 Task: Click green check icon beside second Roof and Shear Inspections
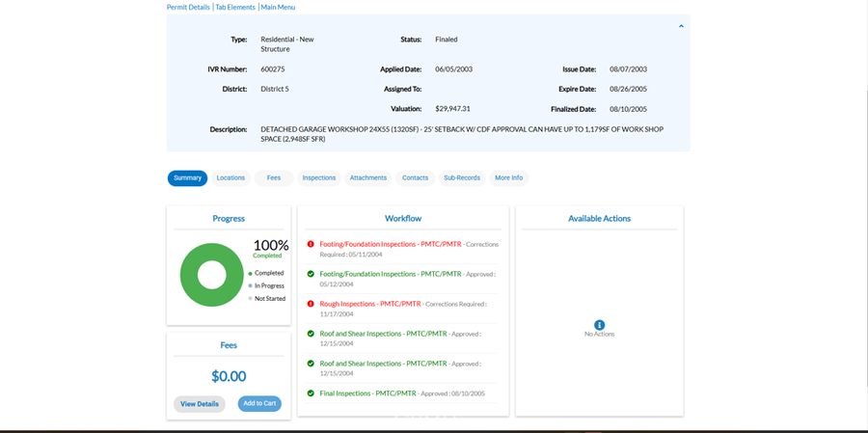click(x=311, y=364)
